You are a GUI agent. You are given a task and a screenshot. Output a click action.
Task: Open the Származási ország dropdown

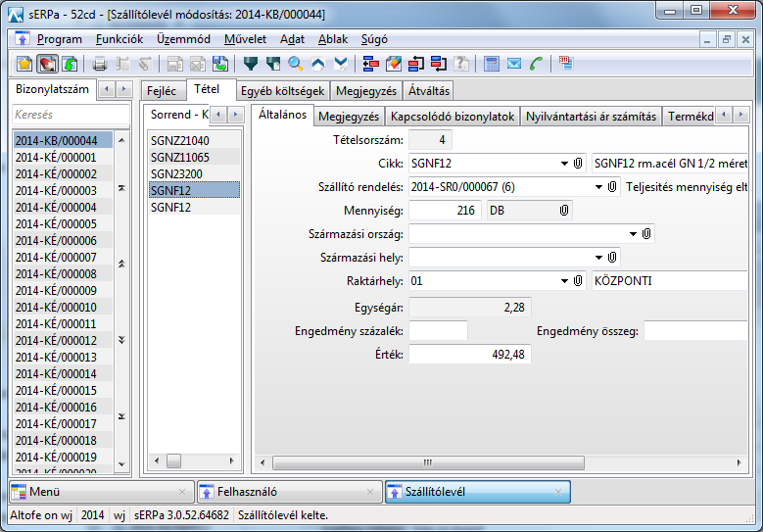[x=633, y=233]
